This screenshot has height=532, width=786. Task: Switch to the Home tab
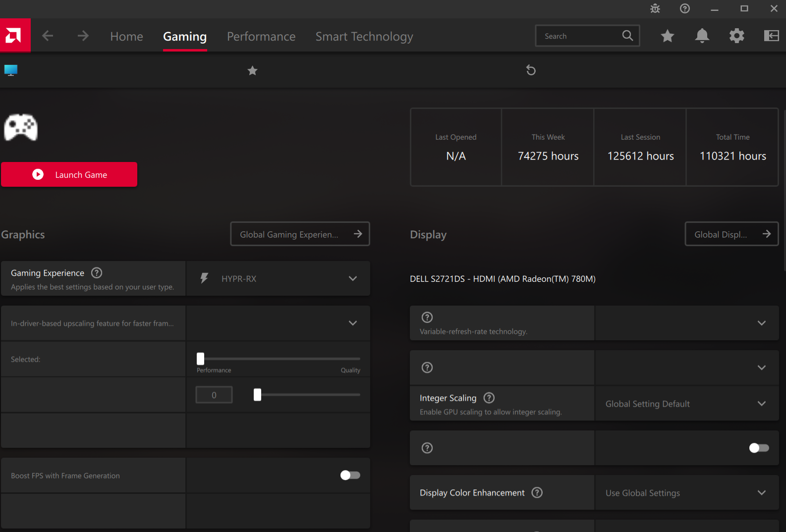(x=126, y=36)
